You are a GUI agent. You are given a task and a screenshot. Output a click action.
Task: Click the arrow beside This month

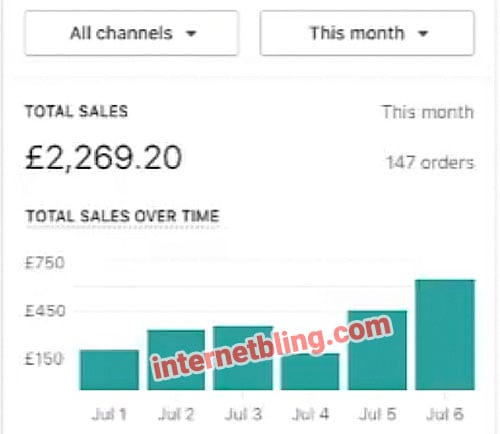point(423,34)
